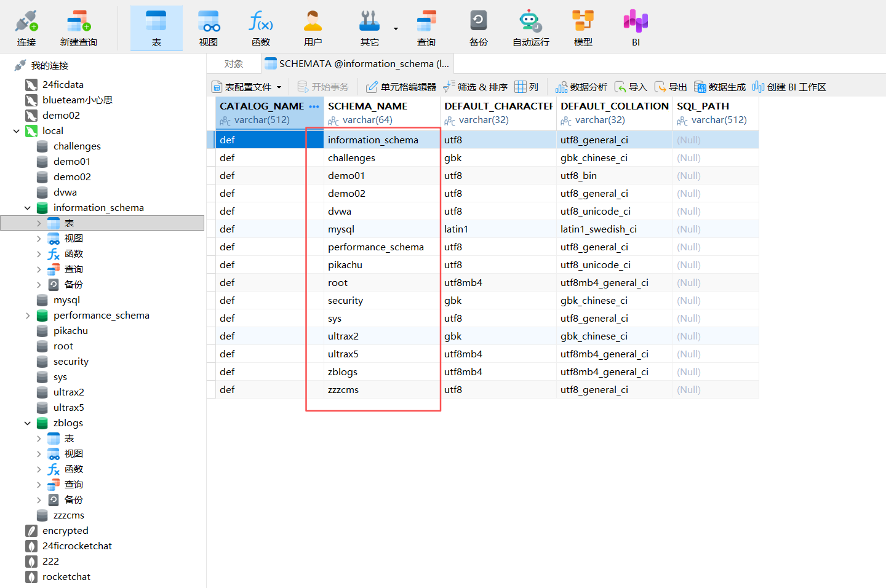Screen dimensions: 886x588
Task: Click the 新建查询 (New Query) icon
Action: tap(79, 28)
